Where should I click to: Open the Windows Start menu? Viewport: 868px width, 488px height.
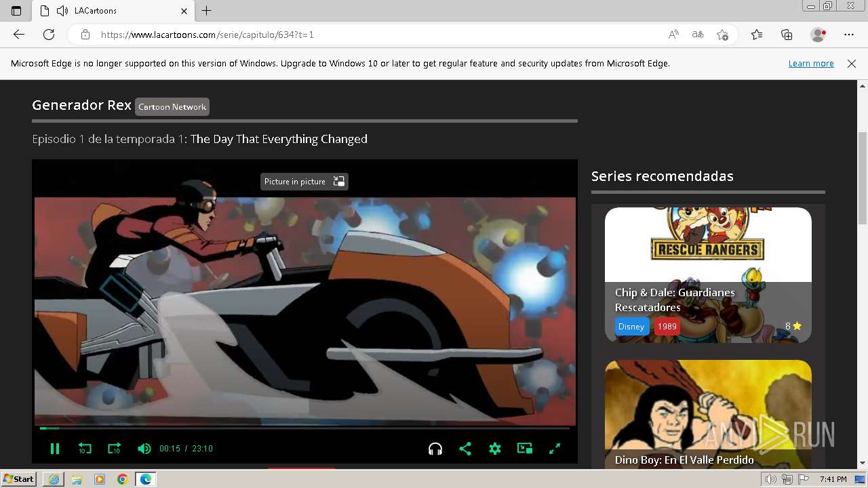click(19, 479)
